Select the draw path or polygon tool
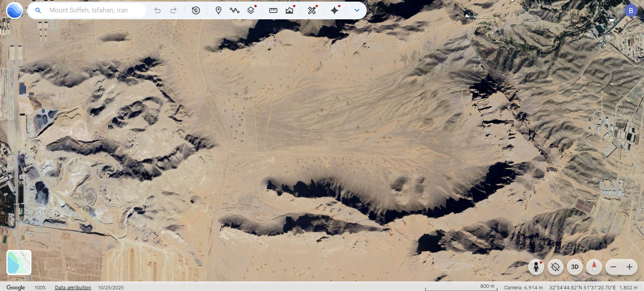Image resolution: width=644 pixels, height=291 pixels. click(235, 10)
